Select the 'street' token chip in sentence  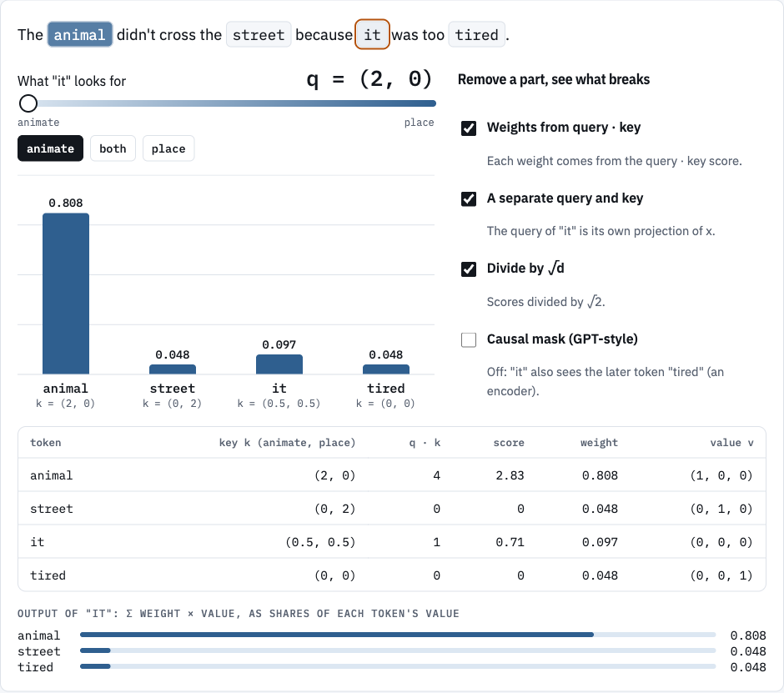tap(259, 34)
